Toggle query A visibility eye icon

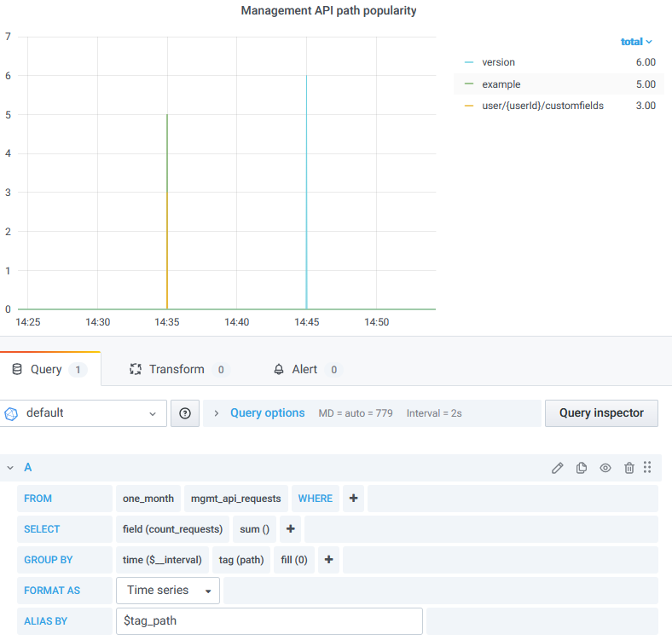point(605,468)
